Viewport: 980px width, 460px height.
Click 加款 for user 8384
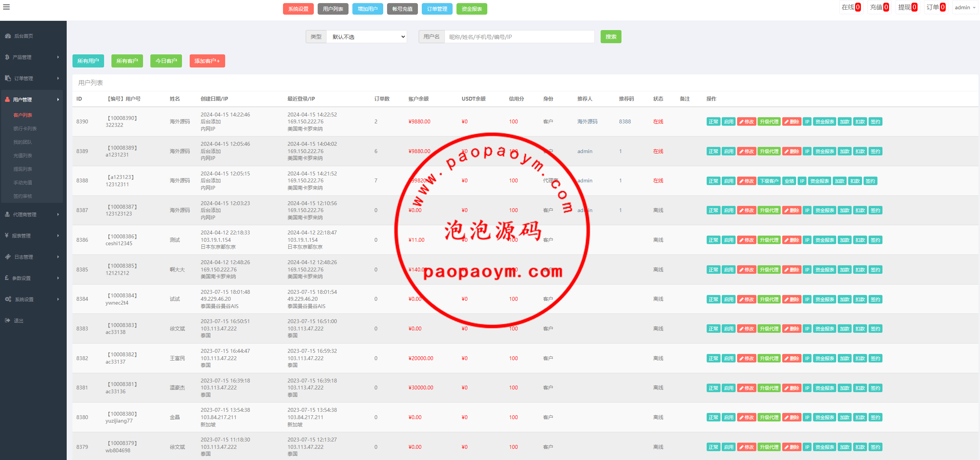845,299
